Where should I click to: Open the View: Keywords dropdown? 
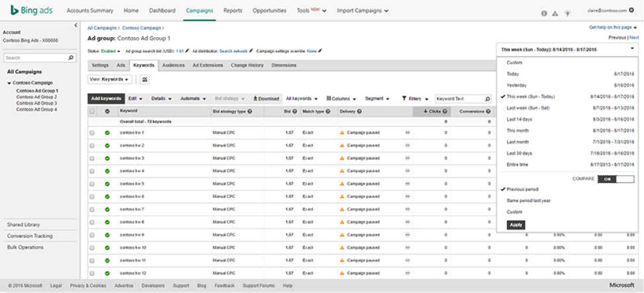110,79
